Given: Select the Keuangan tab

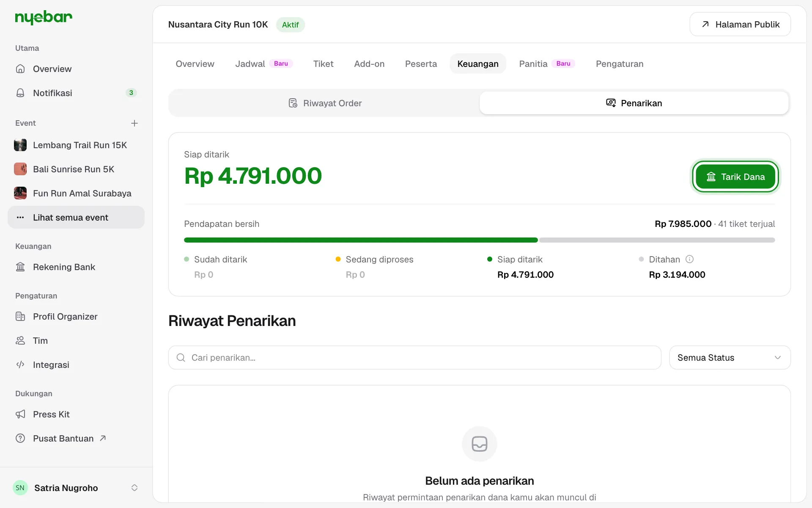Looking at the screenshot, I should [x=478, y=64].
